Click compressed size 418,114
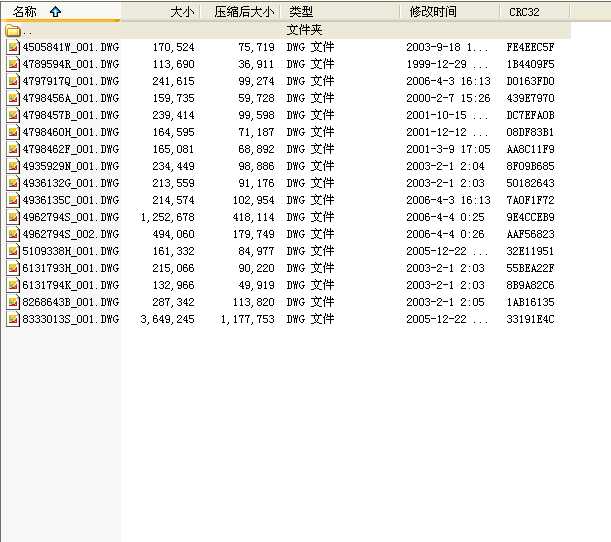 (254, 217)
